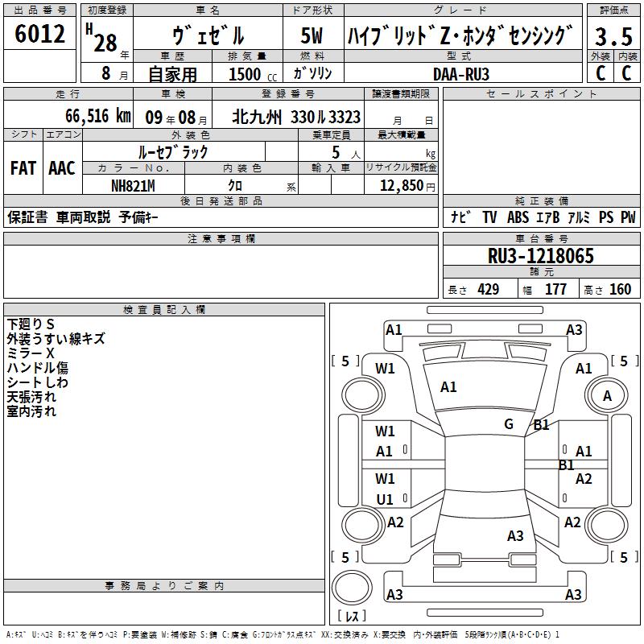
Task: Select the grade ハイブリッドZ・ホンダセンシング
Action: click(460, 35)
